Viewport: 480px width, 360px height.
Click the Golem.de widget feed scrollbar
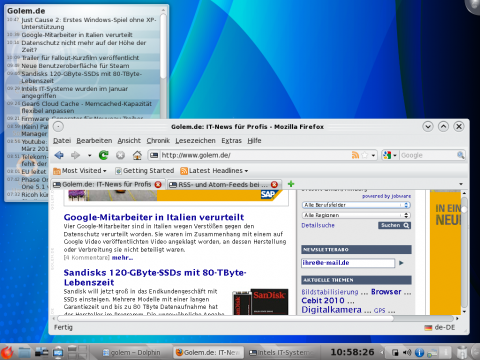pos(163,47)
